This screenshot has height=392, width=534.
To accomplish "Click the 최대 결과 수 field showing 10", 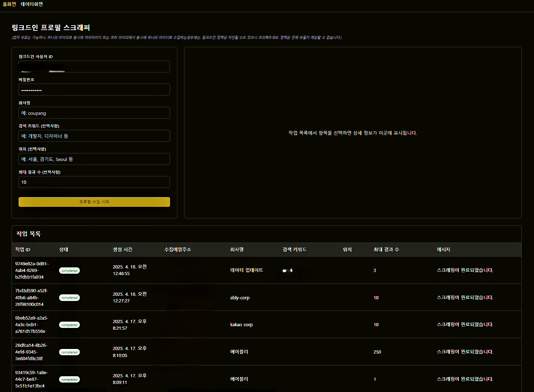I will tap(94, 182).
